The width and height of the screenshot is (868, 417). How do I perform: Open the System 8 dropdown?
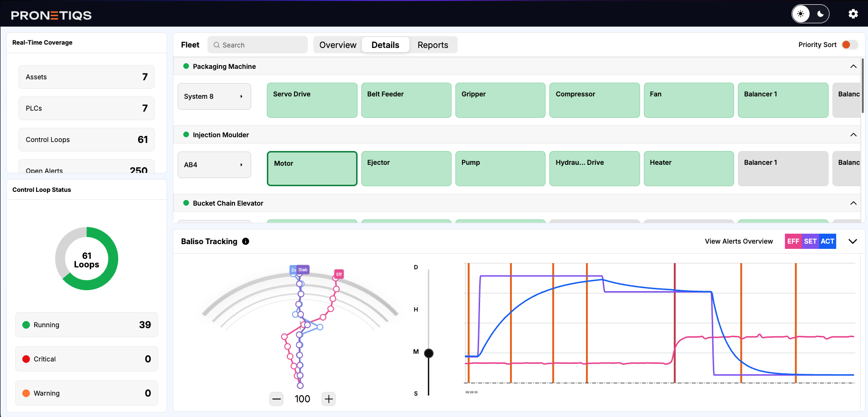(x=214, y=96)
